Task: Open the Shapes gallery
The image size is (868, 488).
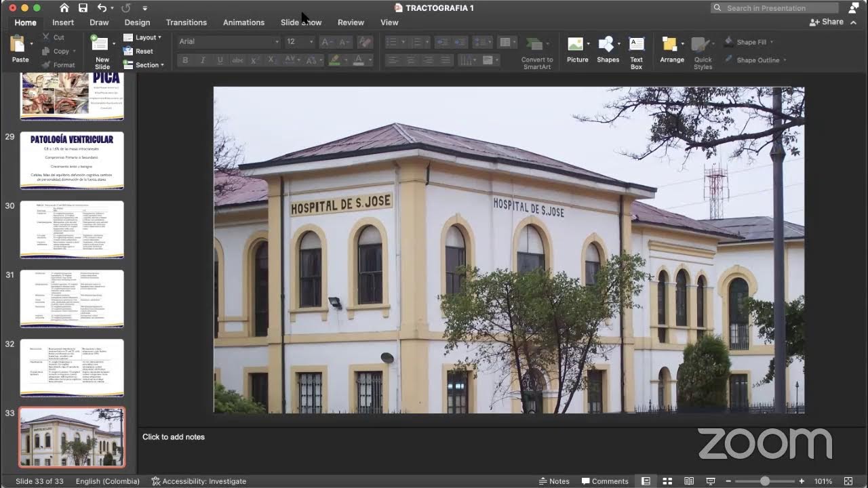Action: 608,49
